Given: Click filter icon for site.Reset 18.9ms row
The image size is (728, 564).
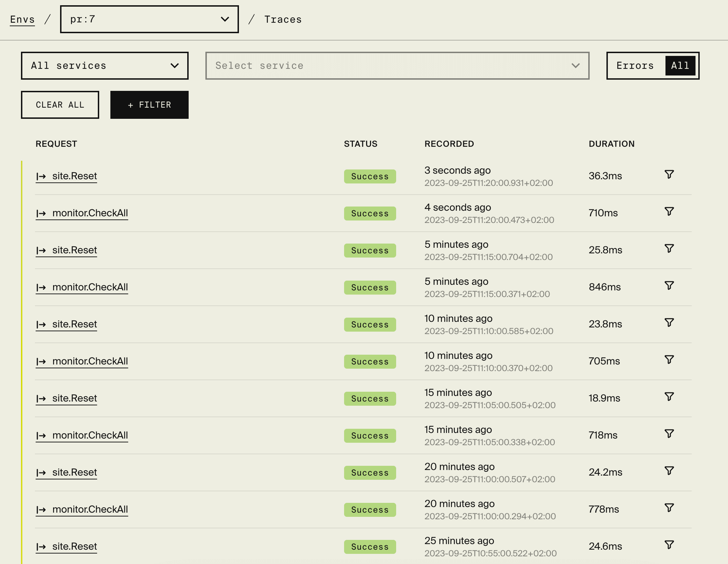Looking at the screenshot, I should click(x=669, y=397).
